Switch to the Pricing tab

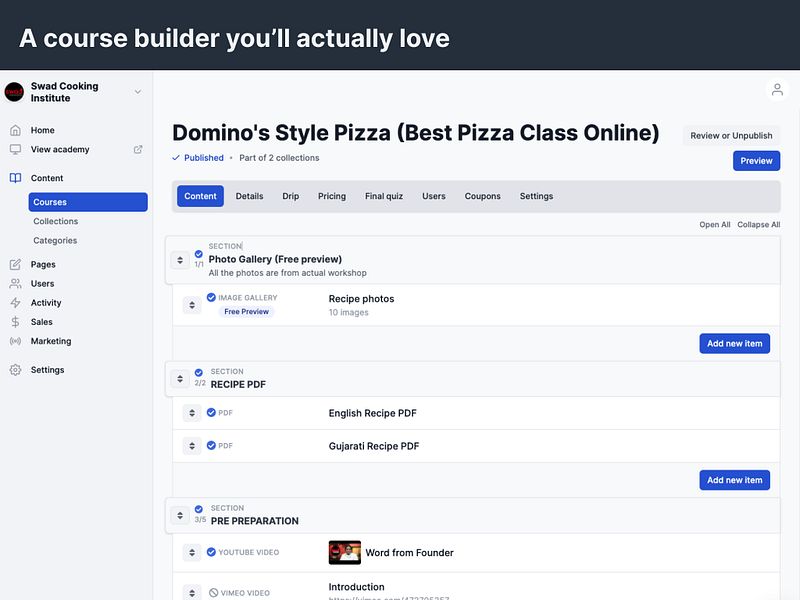[x=332, y=196]
